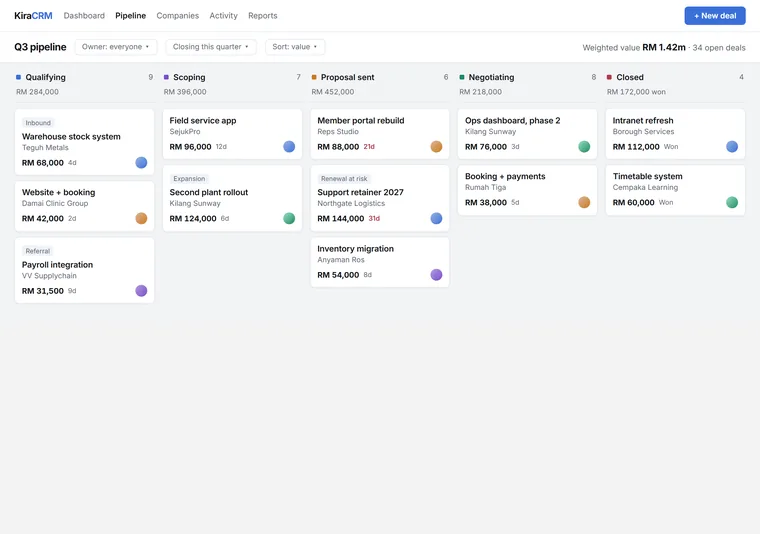
Task: Click owner avatar on Field service app card
Action: pos(289,146)
